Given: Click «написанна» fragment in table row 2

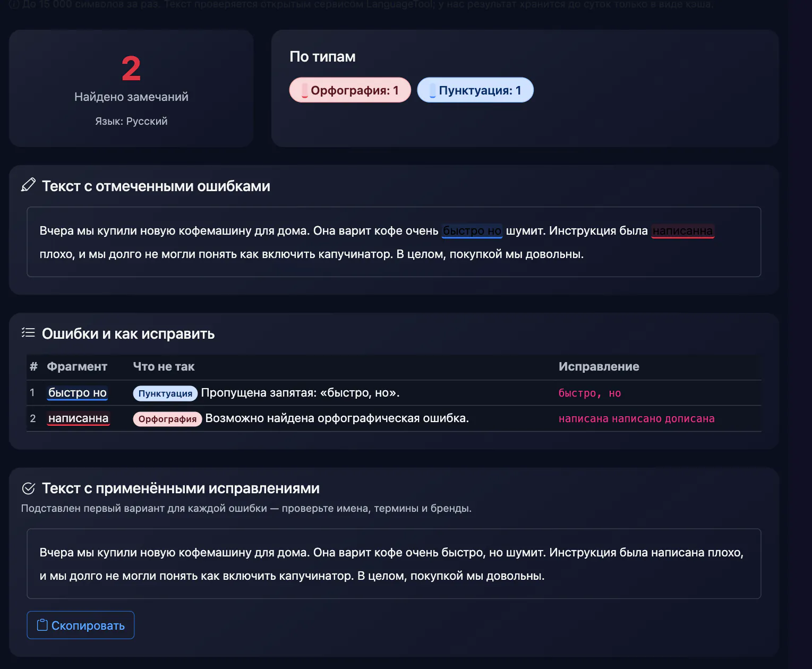Looking at the screenshot, I should pos(79,418).
